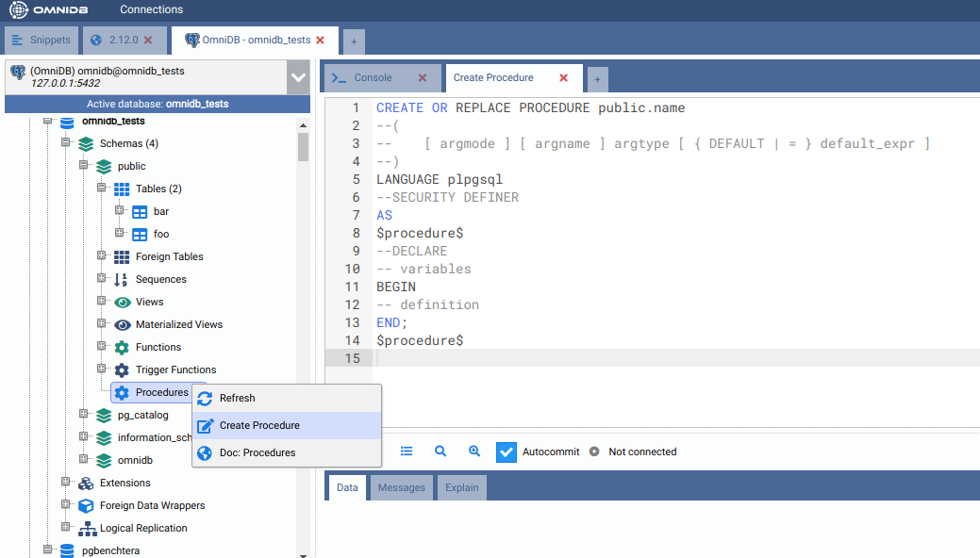Click the Logical Replication icon
Image resolution: width=980 pixels, height=558 pixels.
[x=86, y=529]
